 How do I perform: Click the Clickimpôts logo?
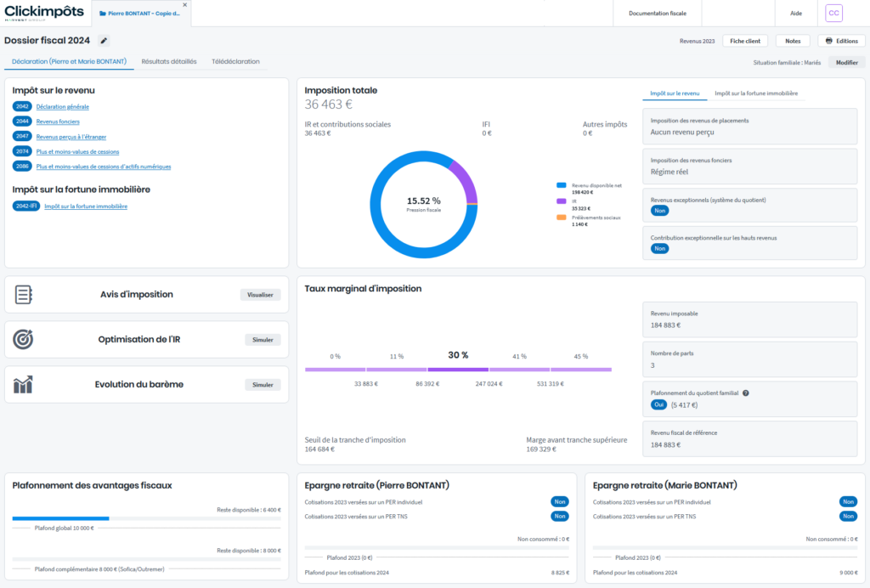click(44, 13)
